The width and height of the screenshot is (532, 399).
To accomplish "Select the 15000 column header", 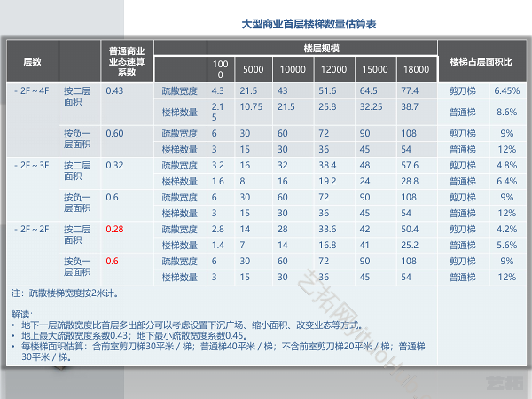I will tap(375, 69).
